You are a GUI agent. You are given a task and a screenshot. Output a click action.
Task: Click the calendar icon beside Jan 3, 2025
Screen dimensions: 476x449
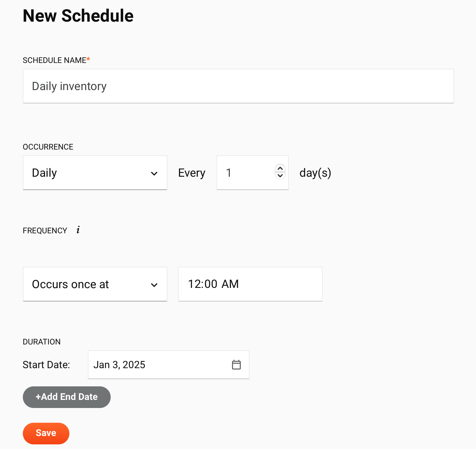[237, 364]
